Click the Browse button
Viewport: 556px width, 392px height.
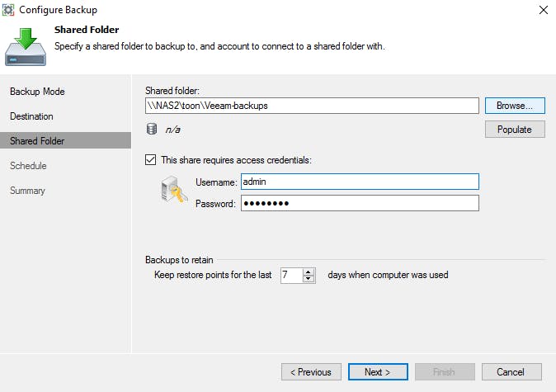[515, 106]
